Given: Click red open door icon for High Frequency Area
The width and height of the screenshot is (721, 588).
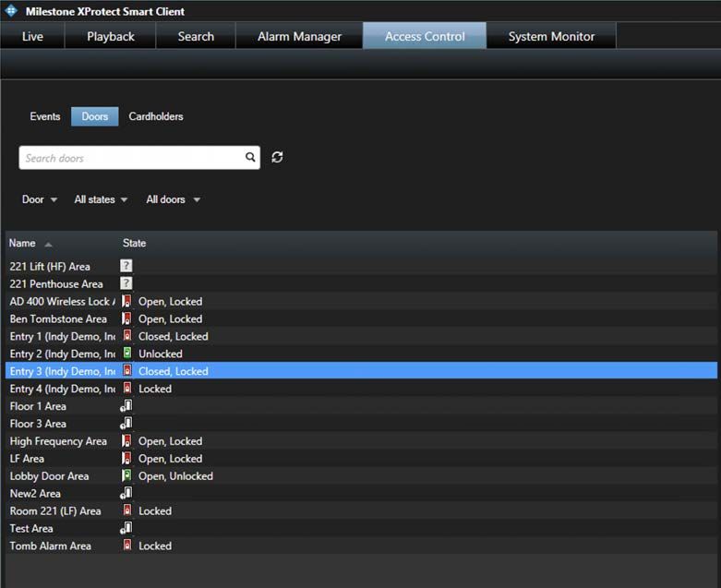Looking at the screenshot, I should pyautogui.click(x=126, y=441).
